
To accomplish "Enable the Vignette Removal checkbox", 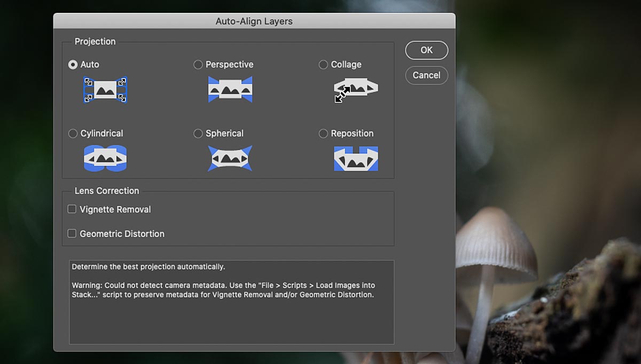I will (72, 209).
